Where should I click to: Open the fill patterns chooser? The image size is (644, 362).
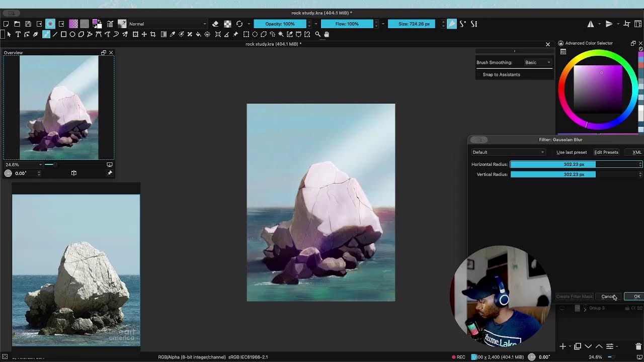[x=85, y=24]
